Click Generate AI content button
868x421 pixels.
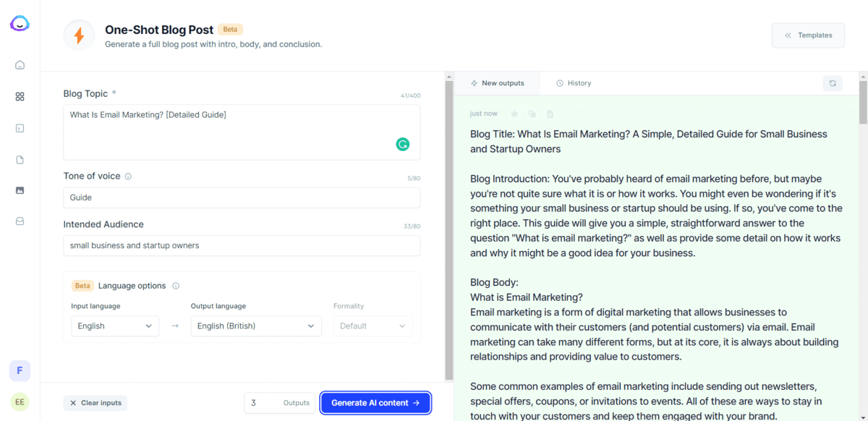point(375,403)
